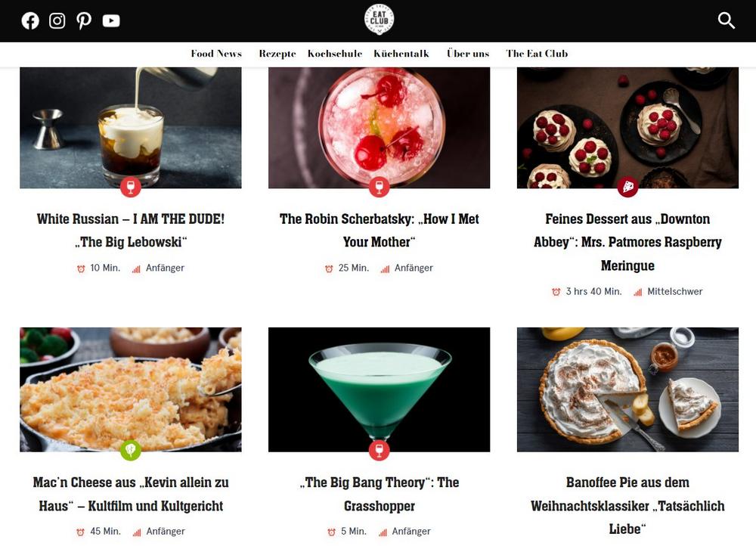
Task: Click the search magnifier icon
Action: coord(726,20)
